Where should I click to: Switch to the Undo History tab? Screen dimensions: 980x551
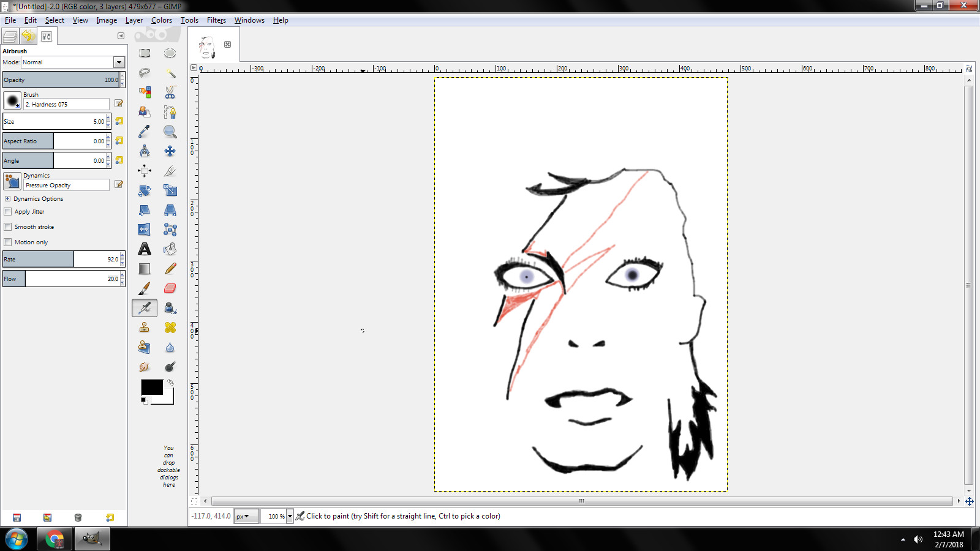(x=28, y=36)
